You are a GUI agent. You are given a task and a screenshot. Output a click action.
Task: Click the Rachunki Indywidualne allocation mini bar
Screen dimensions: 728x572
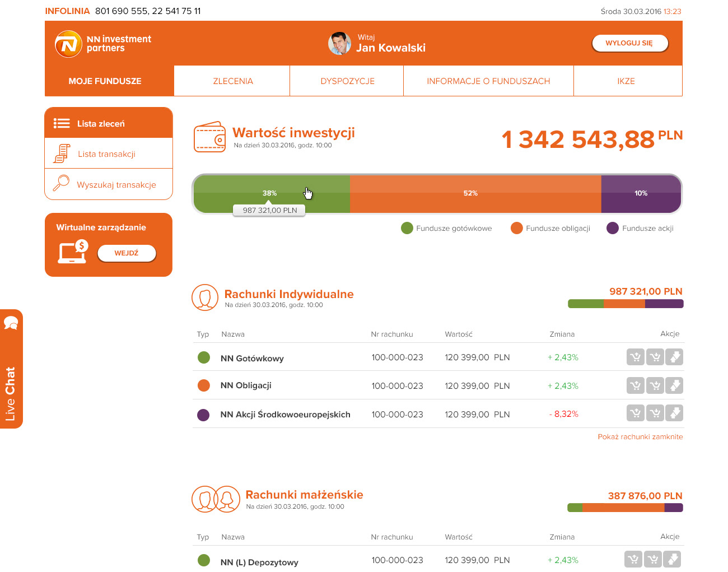tap(626, 304)
